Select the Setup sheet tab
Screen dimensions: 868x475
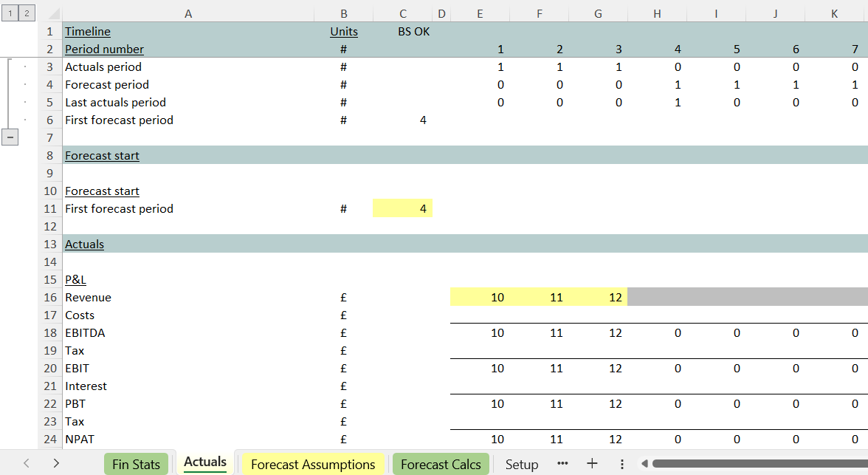pyautogui.click(x=522, y=464)
